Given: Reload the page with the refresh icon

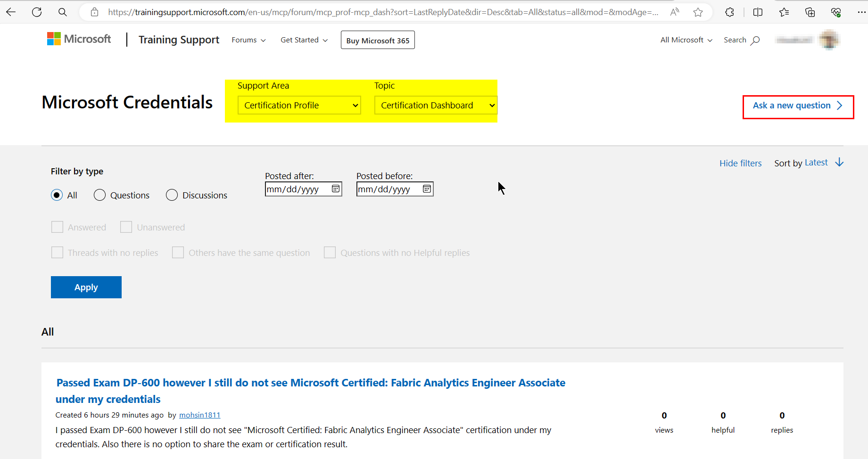Looking at the screenshot, I should 37,12.
